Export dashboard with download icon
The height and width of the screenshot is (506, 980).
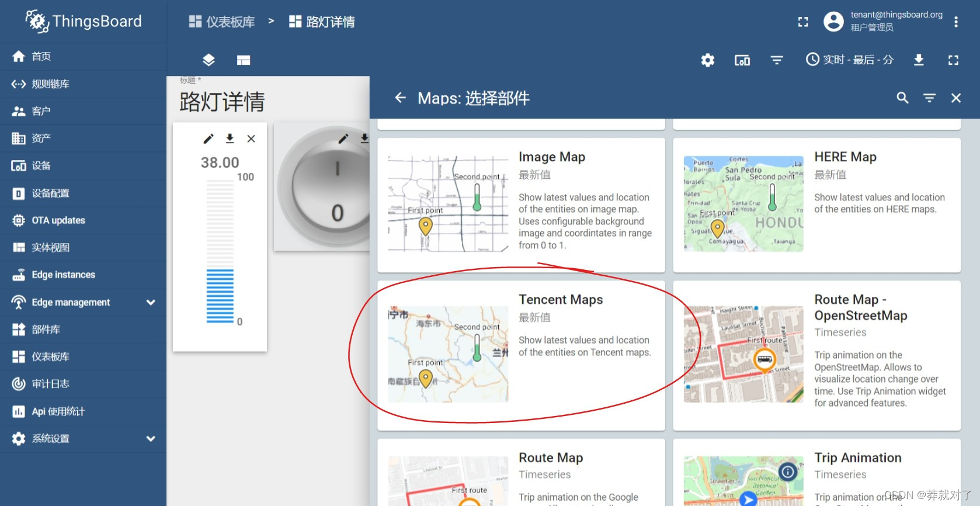pos(919,60)
